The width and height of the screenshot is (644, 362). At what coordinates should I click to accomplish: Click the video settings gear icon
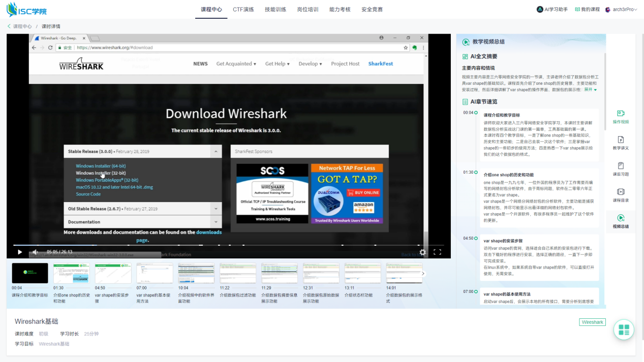coord(422,252)
